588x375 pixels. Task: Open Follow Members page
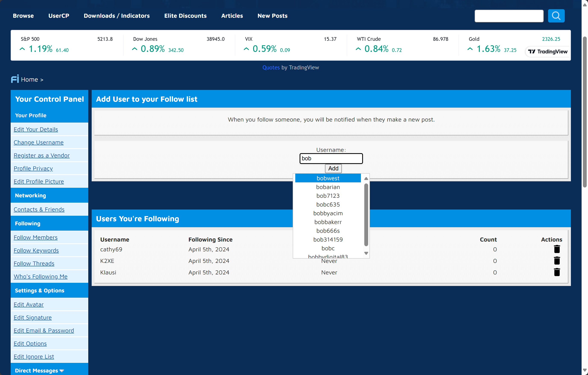(x=36, y=237)
